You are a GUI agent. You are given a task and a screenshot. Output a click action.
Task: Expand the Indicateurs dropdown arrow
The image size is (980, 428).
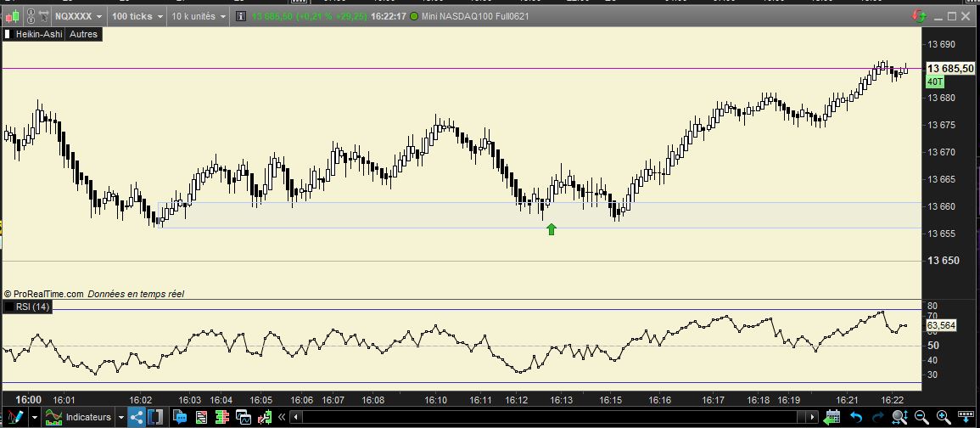point(121,417)
